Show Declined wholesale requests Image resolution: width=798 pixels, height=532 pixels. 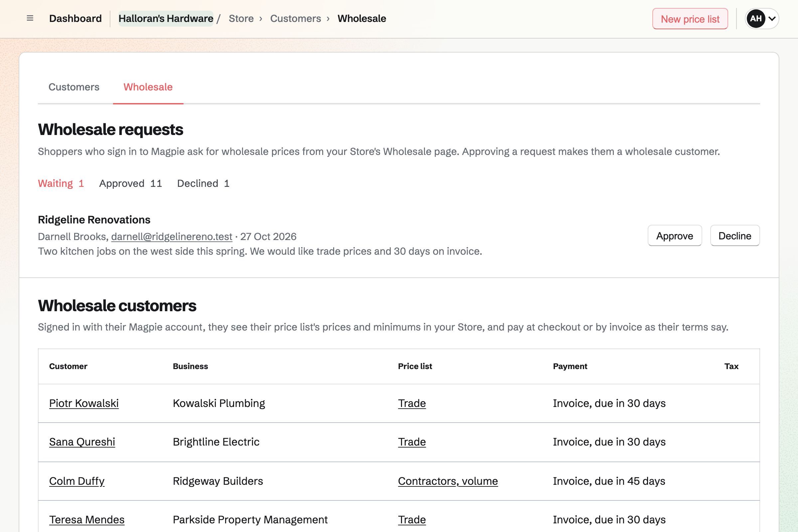point(203,184)
